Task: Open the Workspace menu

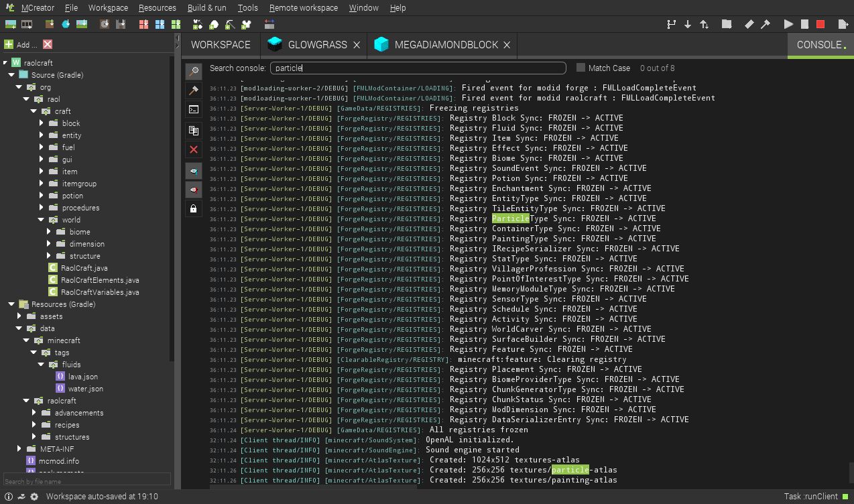Action: click(x=108, y=8)
